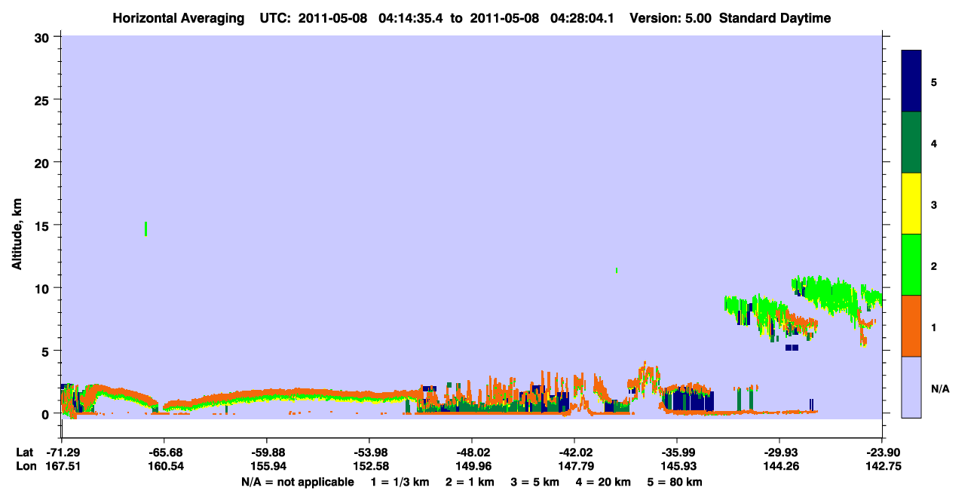This screenshot has width=980, height=503.
Task: Click longitude value 145.93
Action: click(x=677, y=466)
